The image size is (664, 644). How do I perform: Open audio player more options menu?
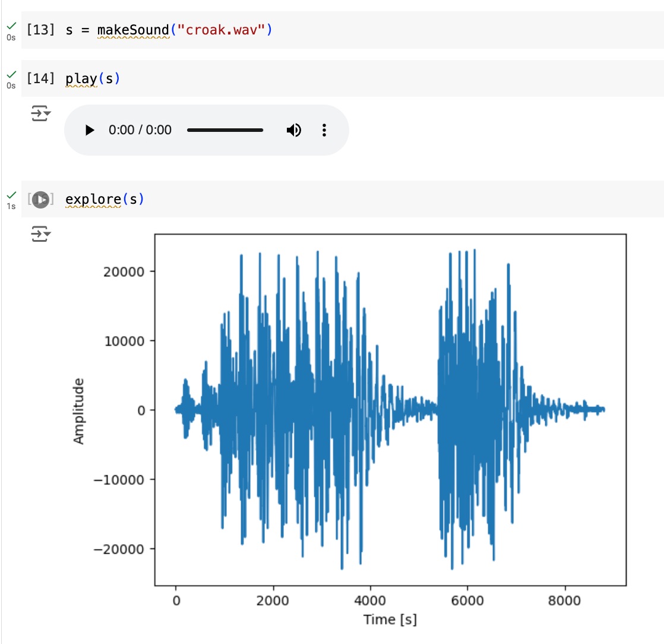(324, 130)
